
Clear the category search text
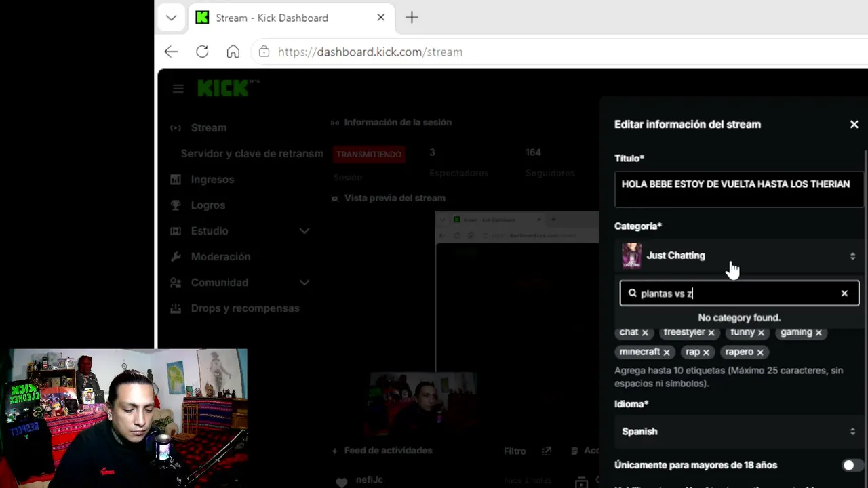[x=844, y=293]
